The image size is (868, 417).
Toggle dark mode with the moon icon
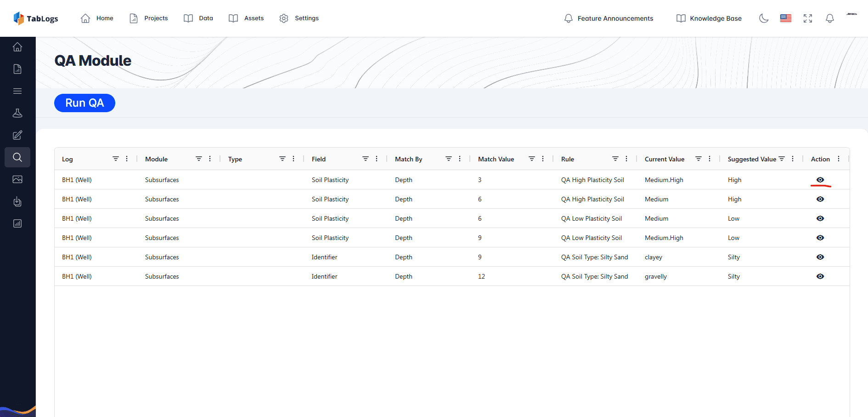click(763, 18)
